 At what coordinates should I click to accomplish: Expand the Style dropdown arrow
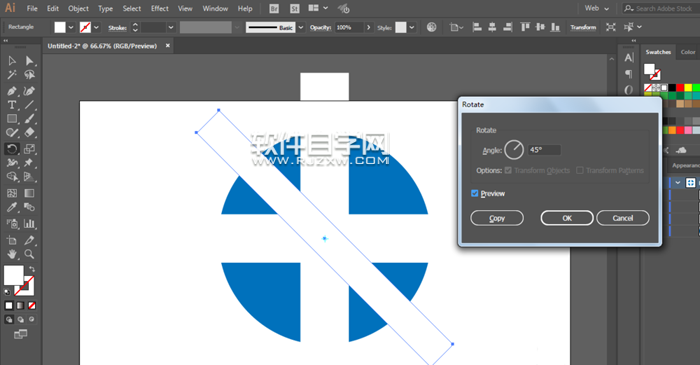pyautogui.click(x=412, y=27)
